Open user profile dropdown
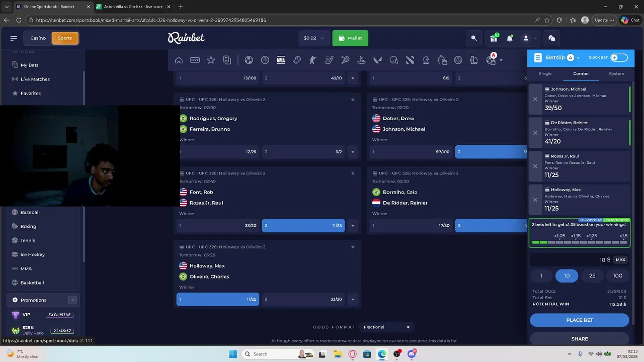644x362 pixels. [529, 38]
